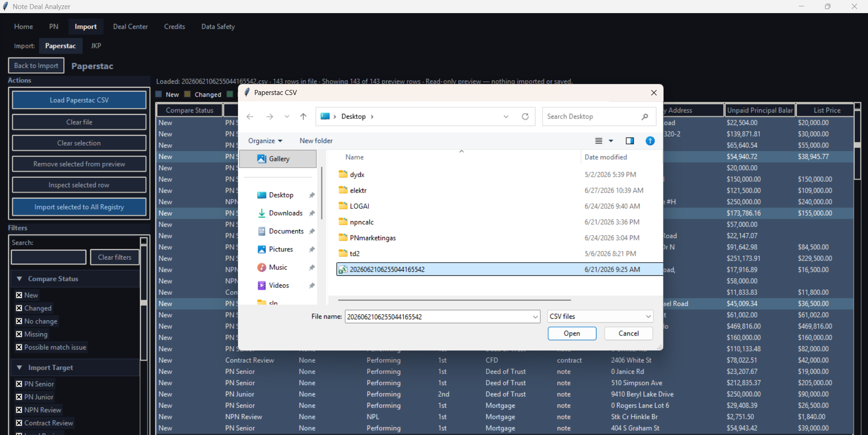The image size is (868, 435).
Task: Toggle the PN Senior import target checkbox
Action: [x=19, y=384]
